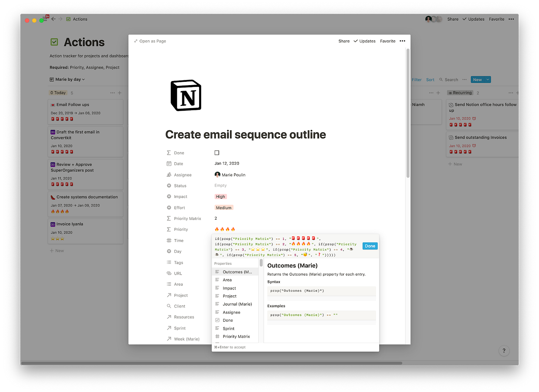539x392 pixels.
Task: Click the Date property calendar icon
Action: 169,164
